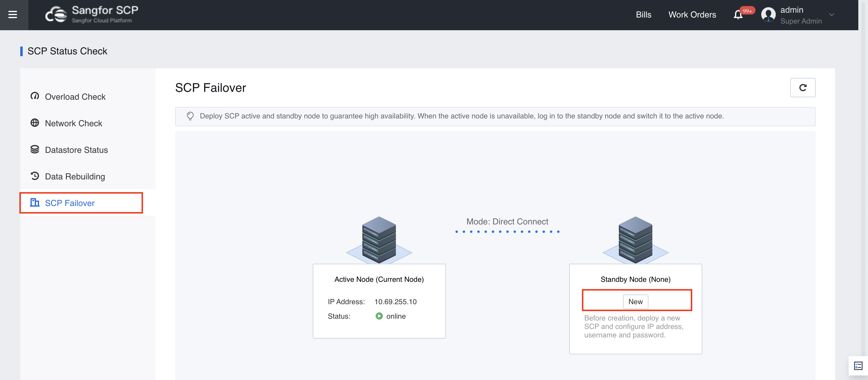Click the tip lightbulb icon

click(x=190, y=116)
